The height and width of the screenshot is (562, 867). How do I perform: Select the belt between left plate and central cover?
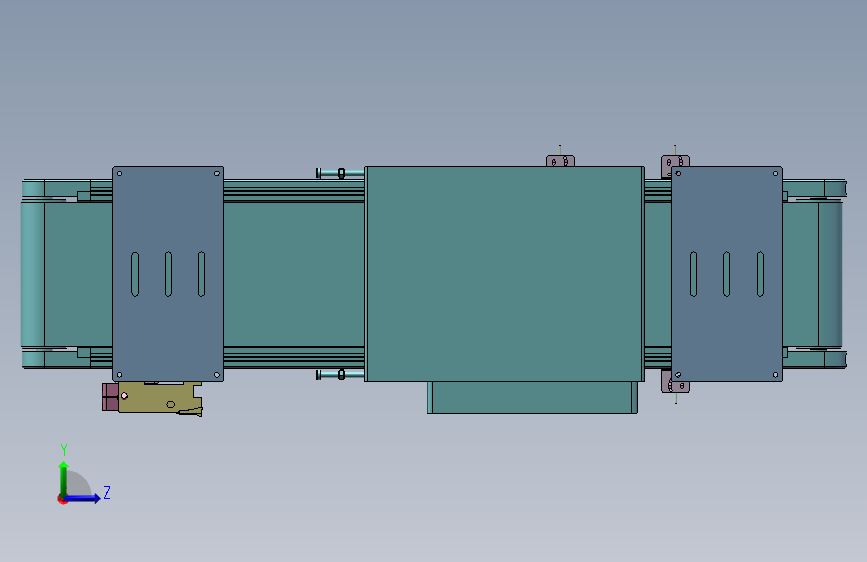(x=294, y=274)
